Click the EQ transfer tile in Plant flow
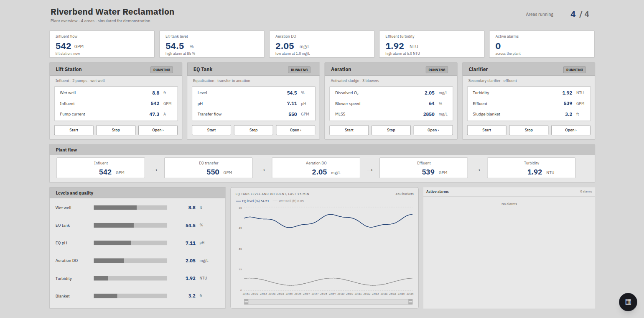Screen dimensions: 644x318 (209, 168)
